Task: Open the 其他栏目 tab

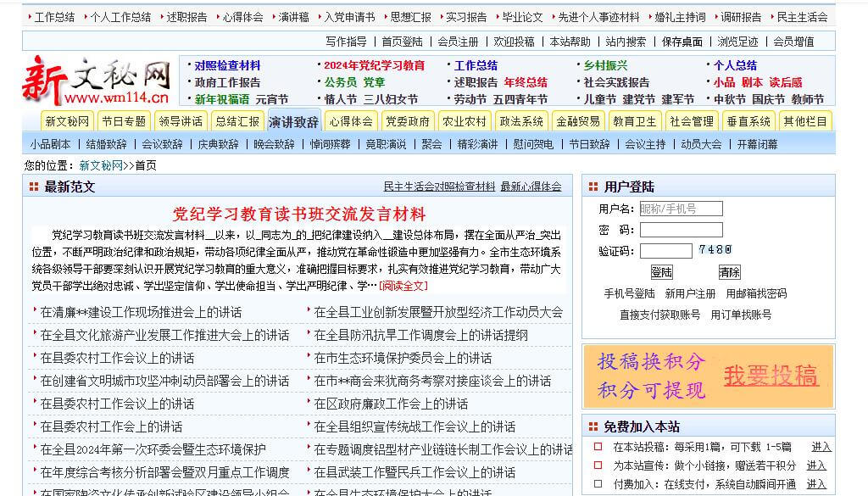Action: coord(805,121)
